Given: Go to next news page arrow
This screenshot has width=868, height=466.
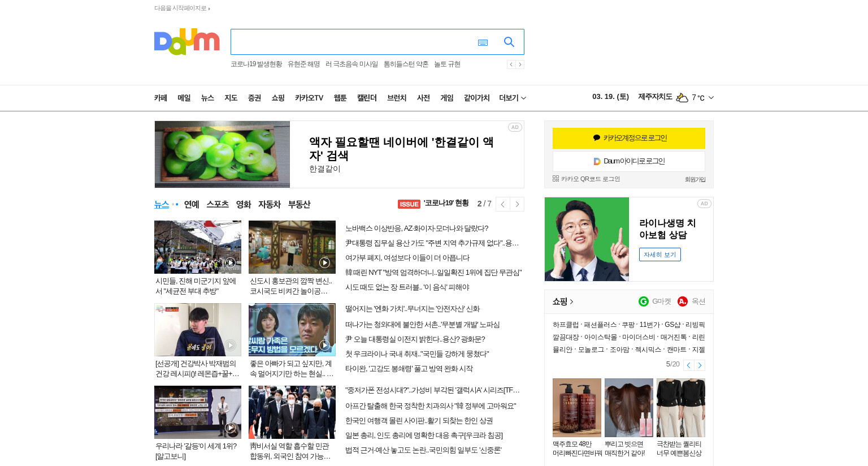Looking at the screenshot, I should click(x=517, y=204).
